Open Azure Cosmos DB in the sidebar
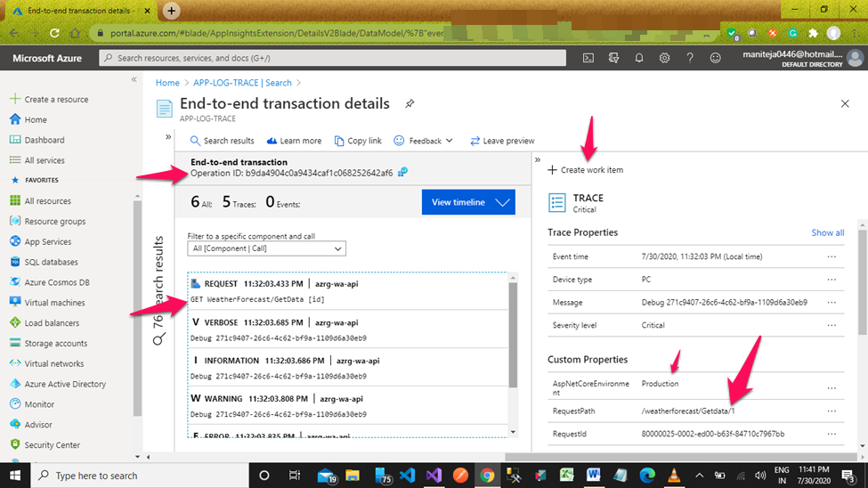This screenshot has height=488, width=868. tap(50, 282)
